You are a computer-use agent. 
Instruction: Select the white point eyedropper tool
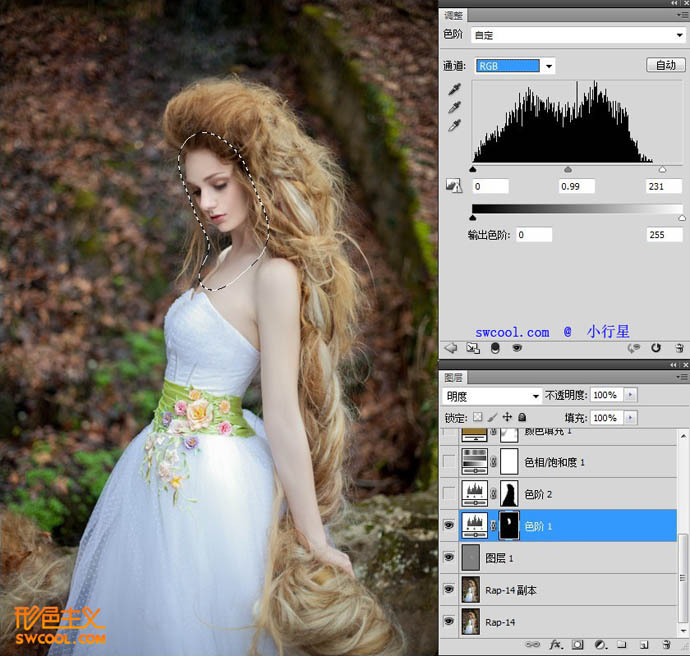point(454,126)
